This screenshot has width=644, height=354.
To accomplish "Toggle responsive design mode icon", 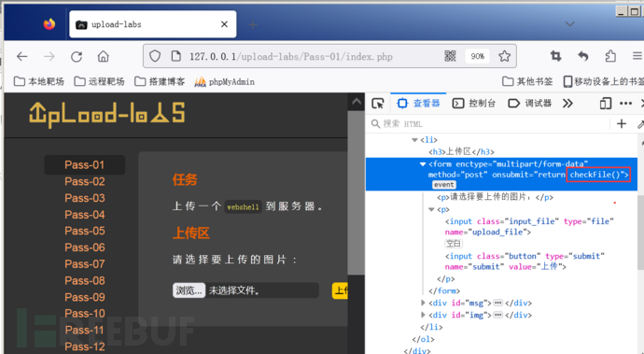I will (606, 103).
